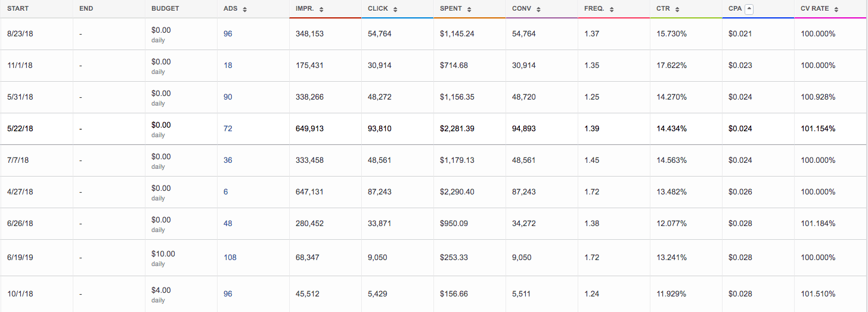
Task: Select the BUDGET column header
Action: click(165, 9)
